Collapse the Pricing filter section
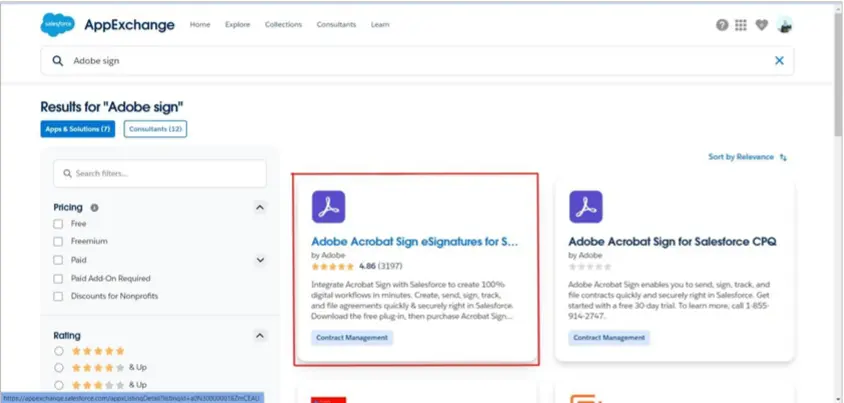 coord(260,208)
